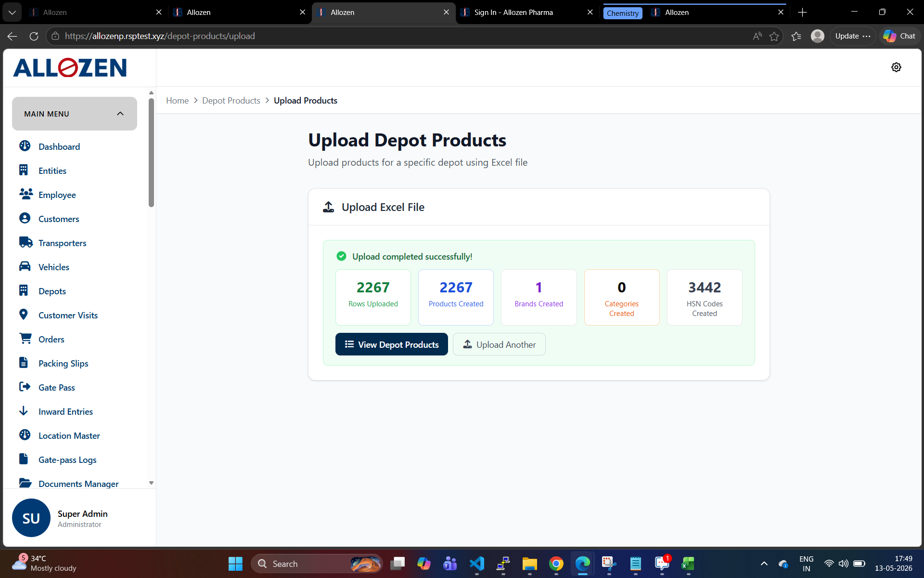Open a new browser tab
The image size is (924, 578).
802,13
